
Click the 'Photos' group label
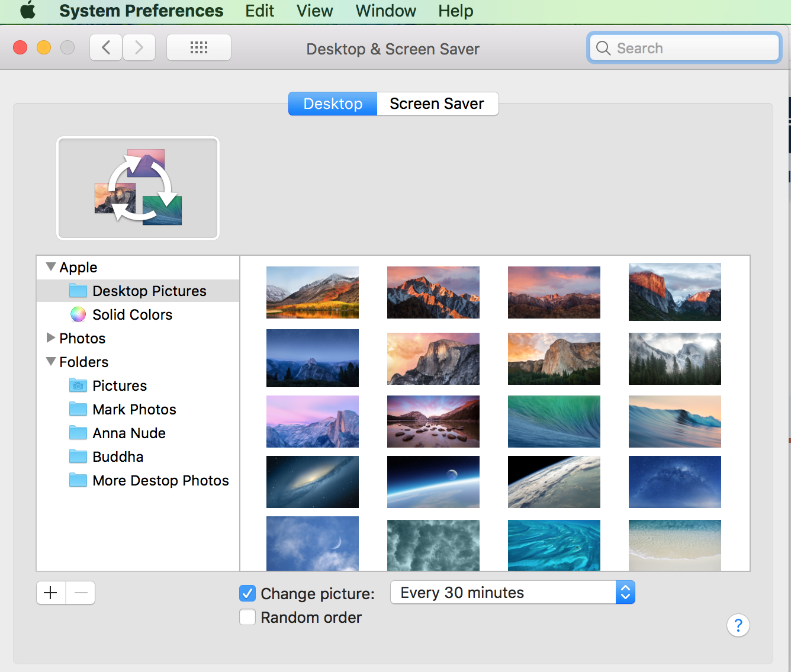point(82,338)
